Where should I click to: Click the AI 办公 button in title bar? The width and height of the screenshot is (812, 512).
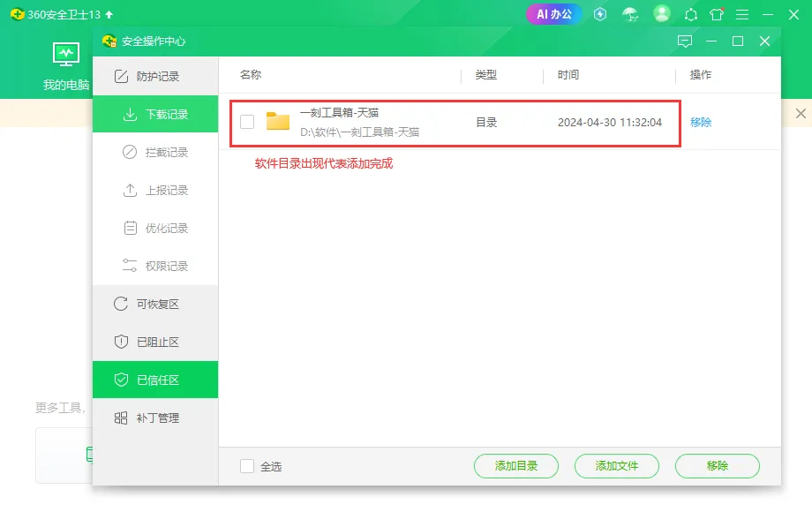(553, 14)
